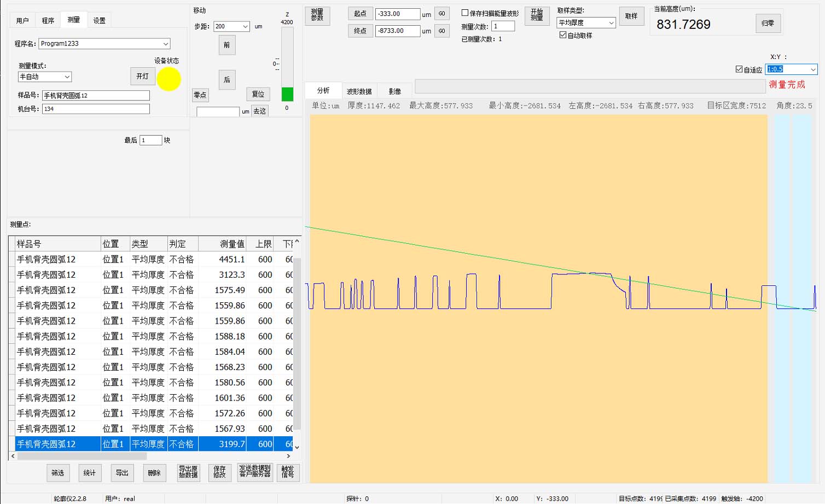Click the 开始测量 button
Screen dimensions: 825x504
click(x=537, y=15)
